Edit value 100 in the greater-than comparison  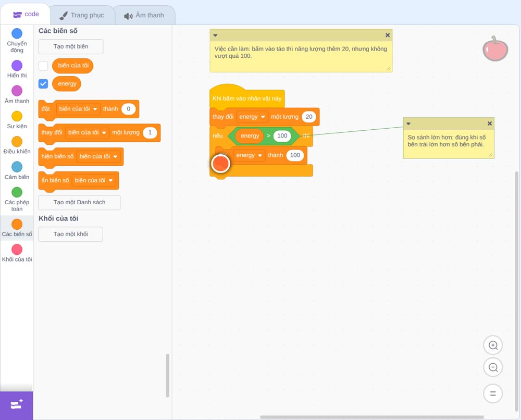[282, 136]
